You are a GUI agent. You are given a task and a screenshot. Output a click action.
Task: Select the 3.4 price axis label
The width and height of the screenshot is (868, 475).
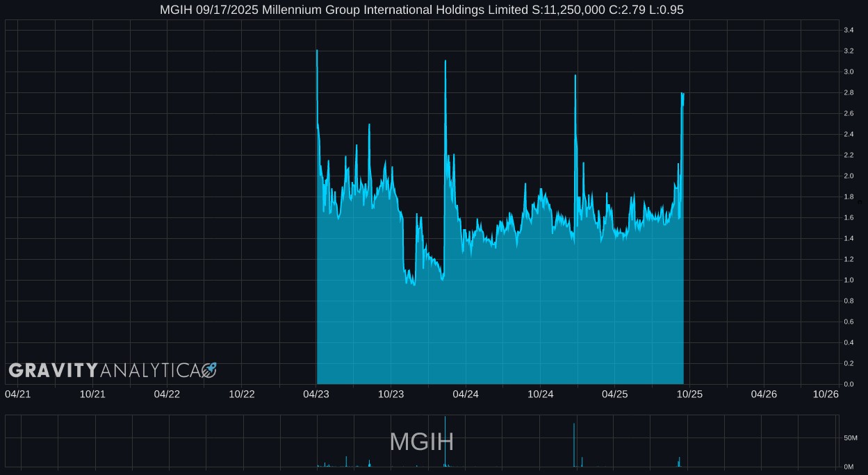[849, 30]
